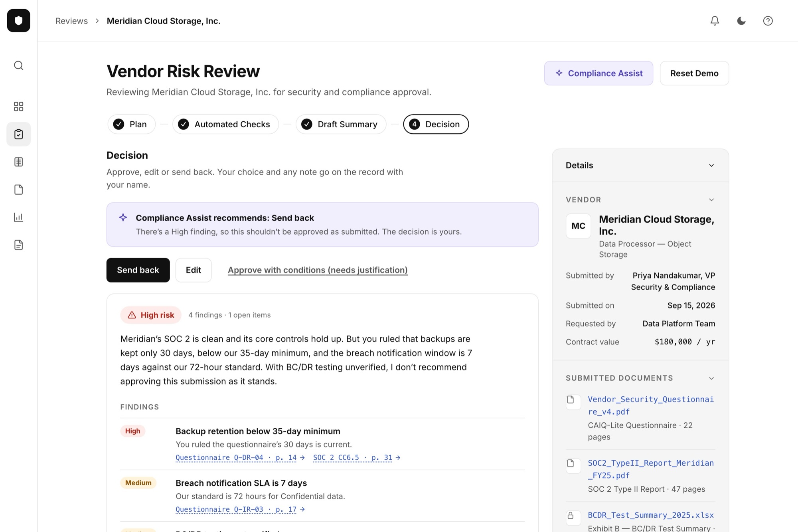Click the shield app logo
This screenshot has height=532, width=798.
pos(19,20)
